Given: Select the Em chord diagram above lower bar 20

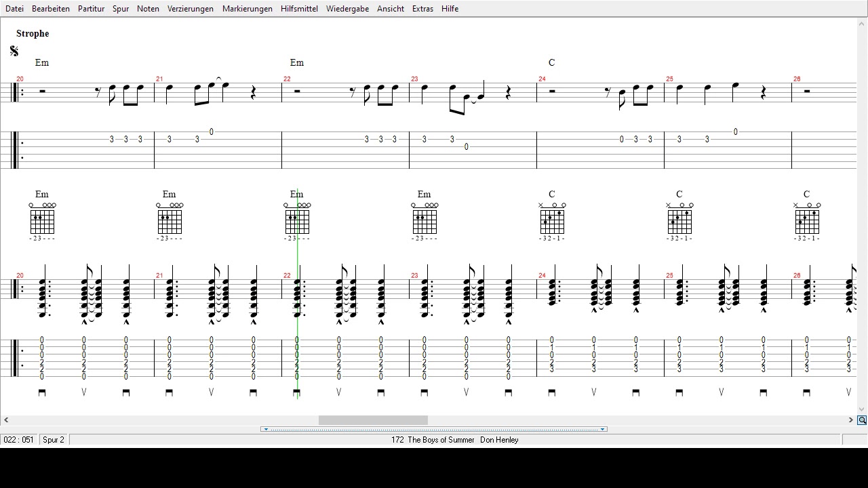Looking at the screenshot, I should coord(42,222).
